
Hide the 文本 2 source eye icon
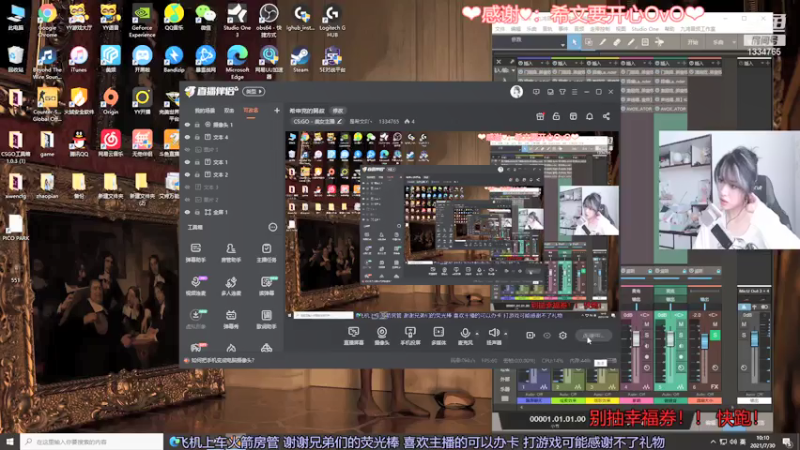pos(187,174)
